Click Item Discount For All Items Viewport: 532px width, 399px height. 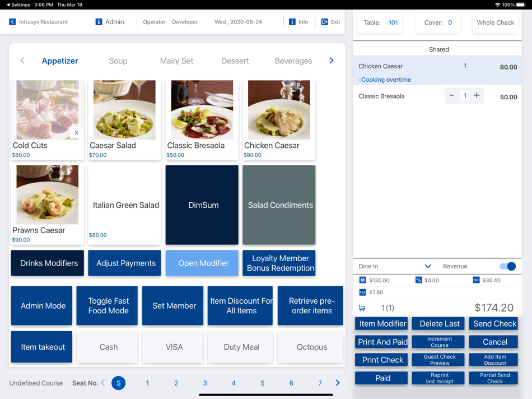coord(240,305)
